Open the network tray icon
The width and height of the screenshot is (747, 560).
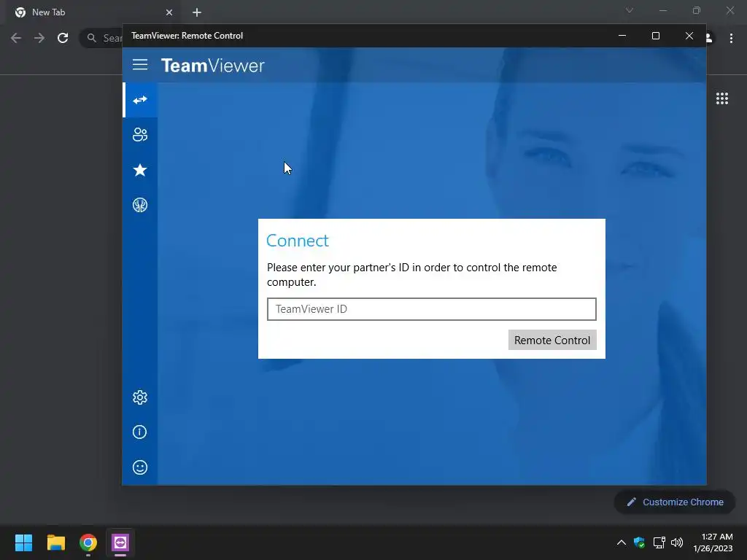(x=659, y=542)
